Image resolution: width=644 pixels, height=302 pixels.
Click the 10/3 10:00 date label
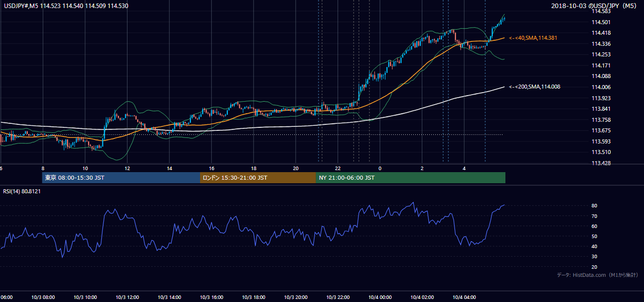pos(85,297)
